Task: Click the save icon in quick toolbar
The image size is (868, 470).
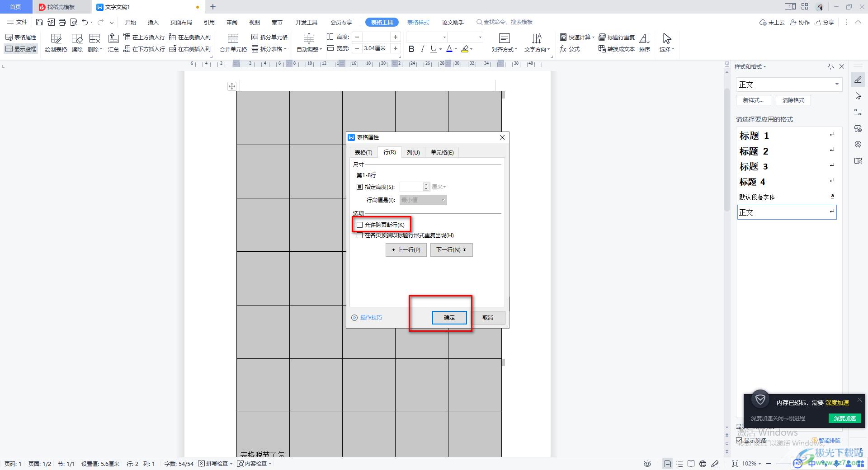Action: click(x=39, y=22)
